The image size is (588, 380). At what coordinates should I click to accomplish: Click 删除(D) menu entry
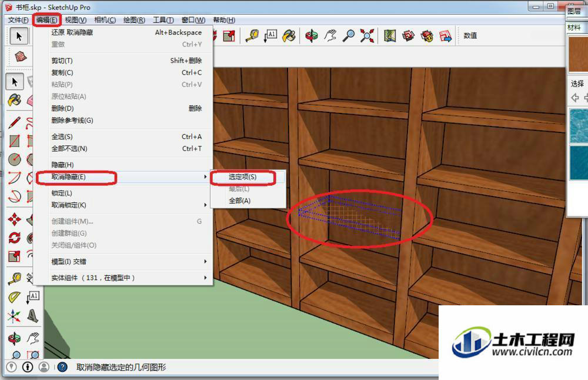(x=123, y=108)
